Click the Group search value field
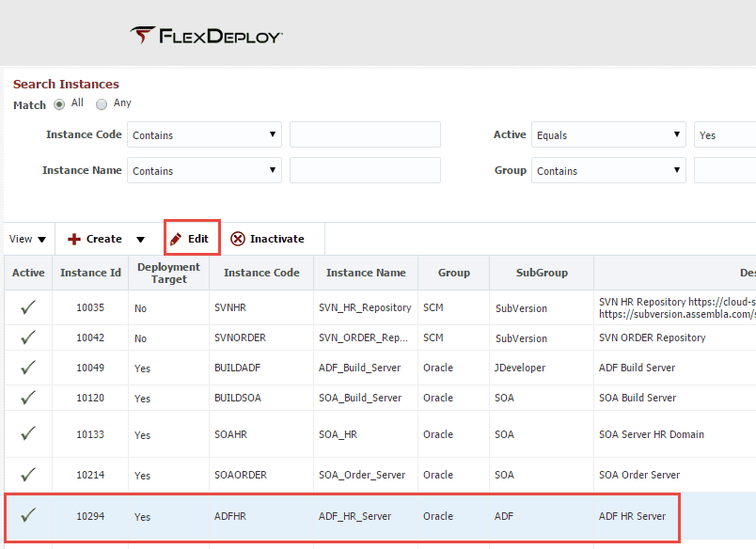The image size is (756, 549). pyautogui.click(x=725, y=170)
